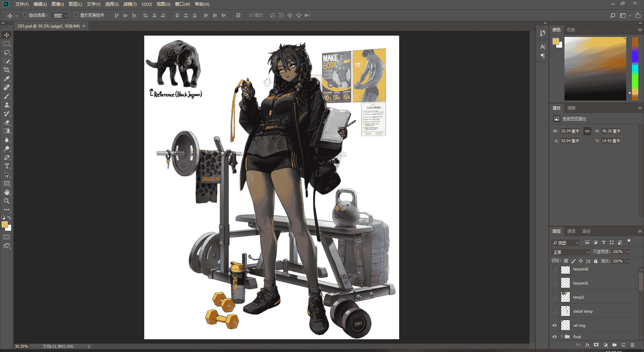Close the 295.psd document tab
Screen dimensions: 644x352
click(84, 26)
